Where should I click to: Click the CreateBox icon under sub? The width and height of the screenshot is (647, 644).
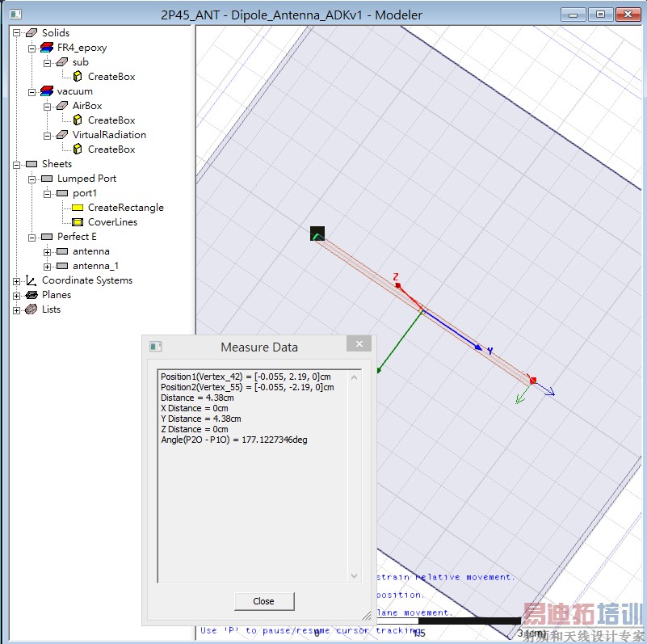78,77
